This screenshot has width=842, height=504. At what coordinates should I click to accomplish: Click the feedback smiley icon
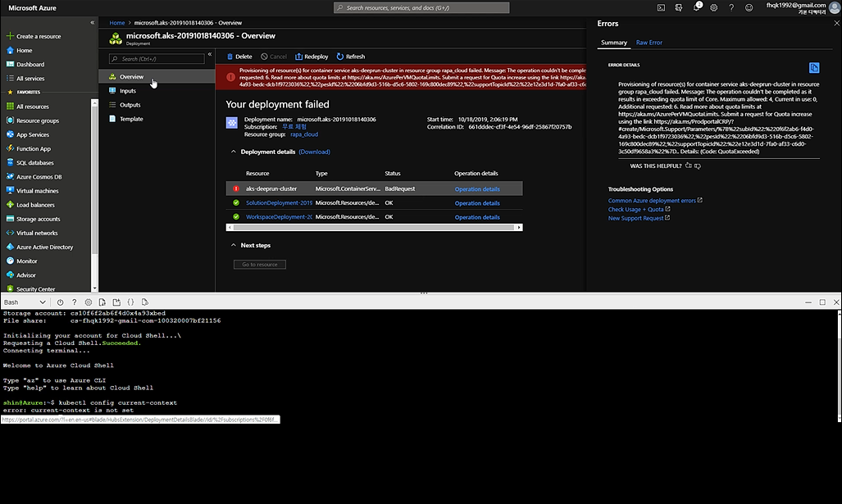(x=749, y=7)
